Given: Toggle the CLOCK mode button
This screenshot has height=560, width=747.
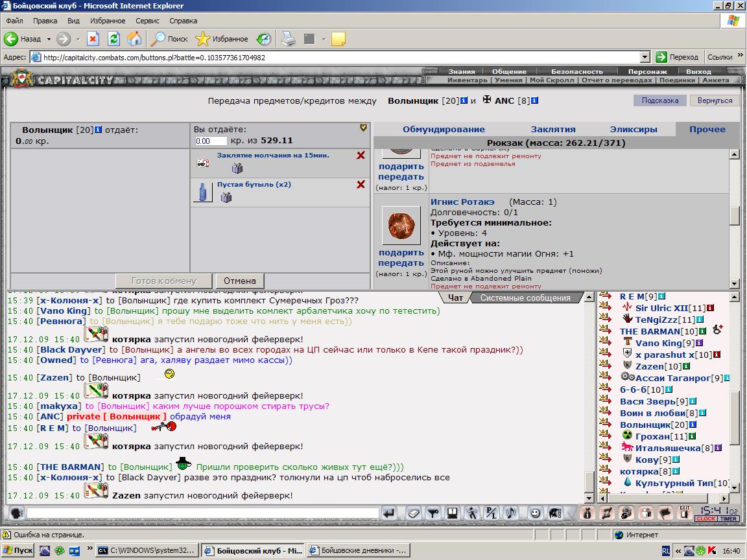Looking at the screenshot, I should pos(705,519).
